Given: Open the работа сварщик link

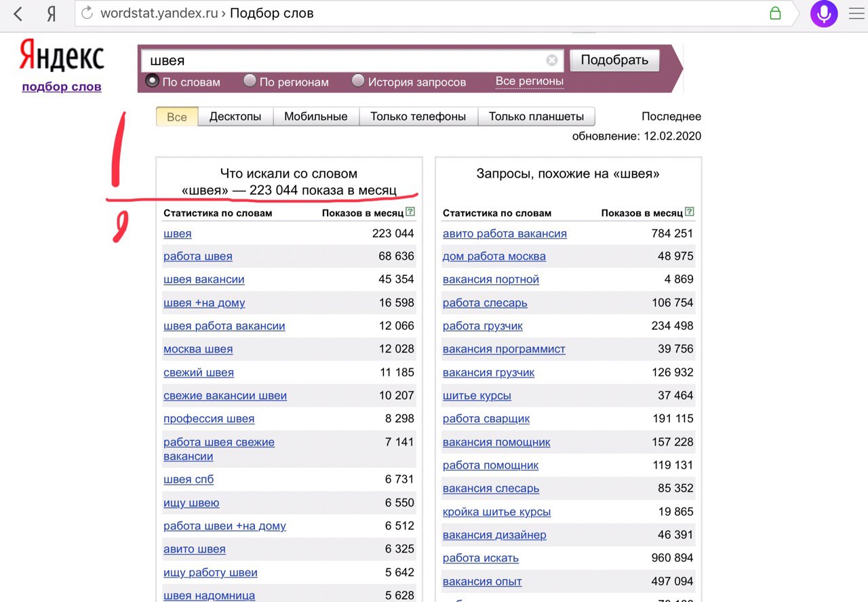Looking at the screenshot, I should click(486, 419).
